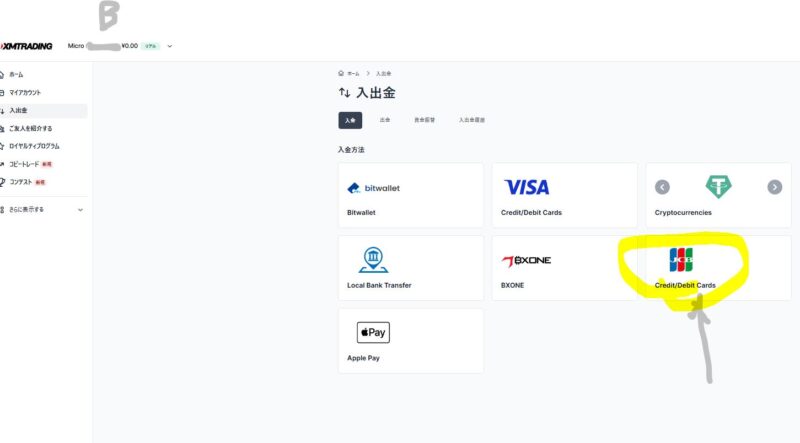The height and width of the screenshot is (443, 800).
Task: Select the Bitwallet deposit method logo
Action: click(x=373, y=188)
